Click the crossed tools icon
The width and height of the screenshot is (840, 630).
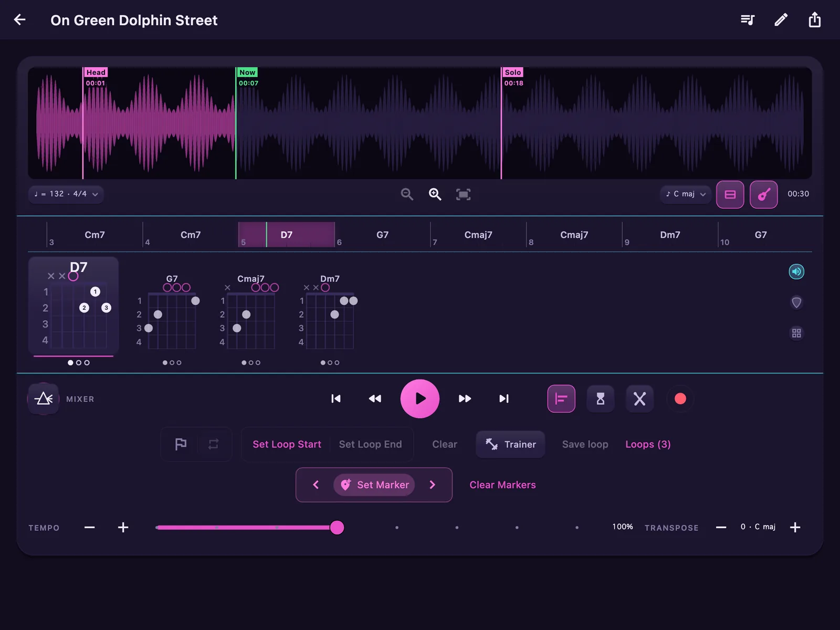640,399
